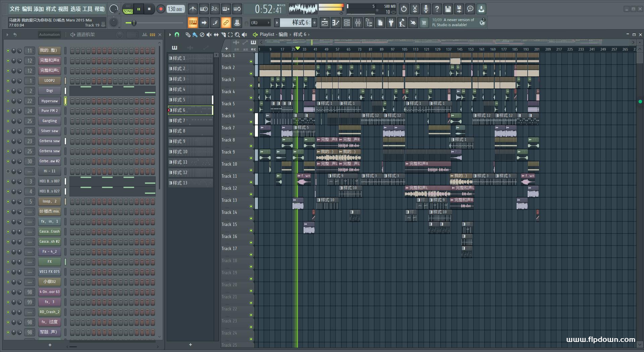Click the download tray icon
This screenshot has height=352, width=644.
(481, 9)
